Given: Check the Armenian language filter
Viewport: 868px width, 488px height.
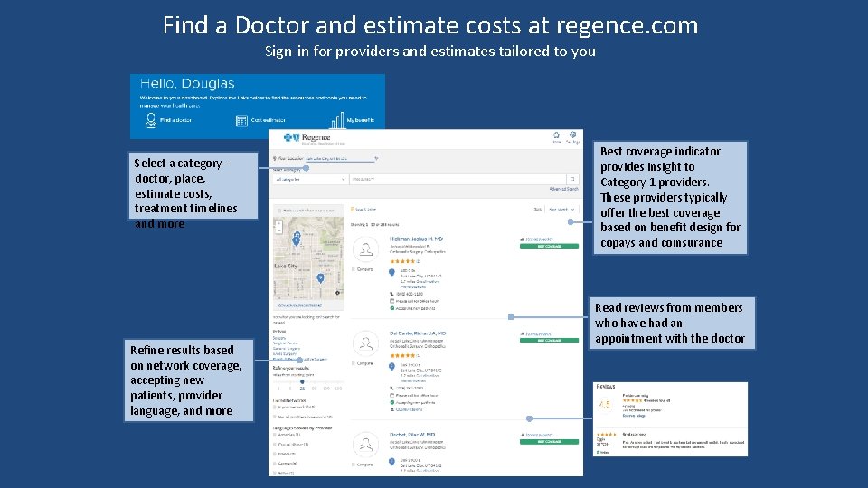Looking at the screenshot, I should point(275,435).
